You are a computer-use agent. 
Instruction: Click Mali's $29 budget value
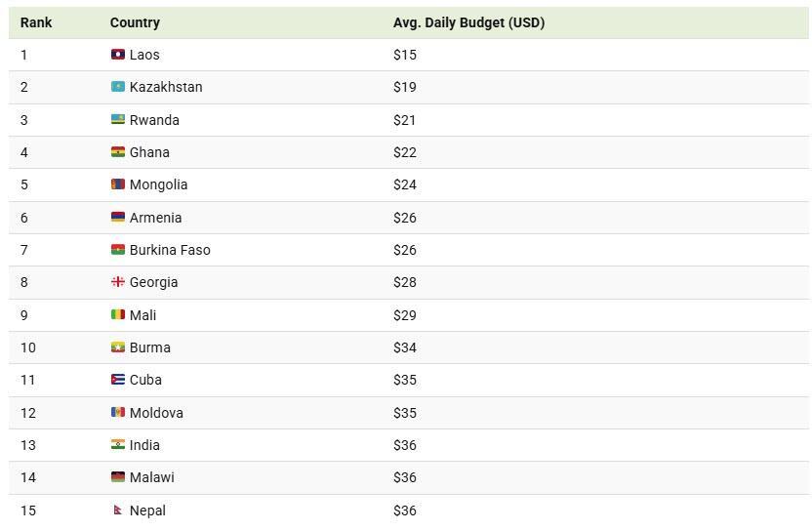405,315
